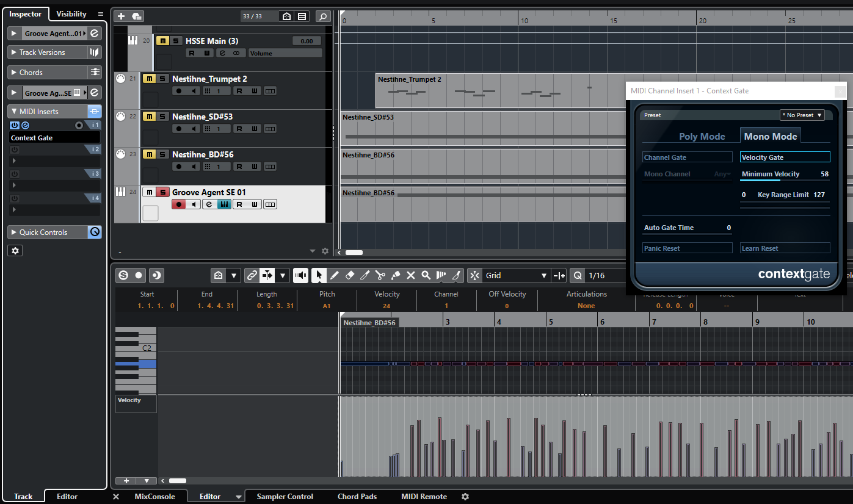Select the Glue tool in the editor toolbar
The image size is (853, 504).
[395, 275]
